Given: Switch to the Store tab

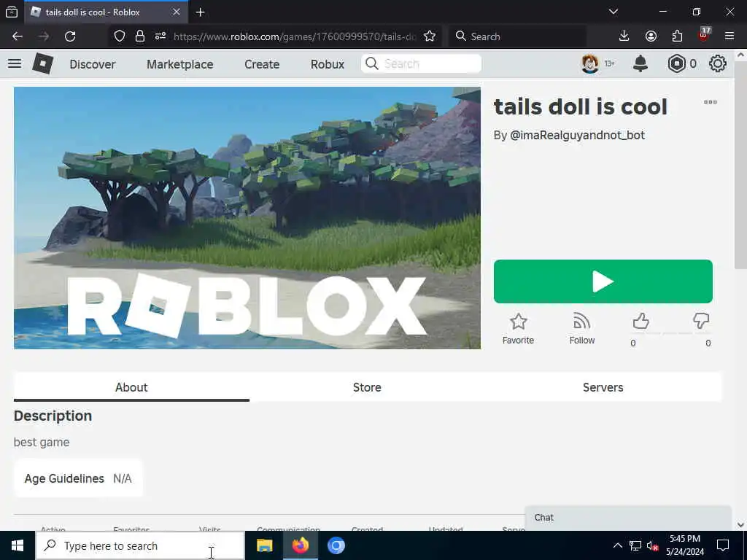Looking at the screenshot, I should coord(367,387).
